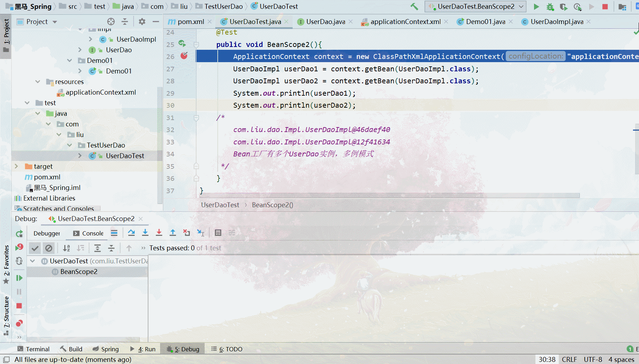Open the 6: TODO tool window
The height and width of the screenshot is (364, 639).
click(x=227, y=349)
